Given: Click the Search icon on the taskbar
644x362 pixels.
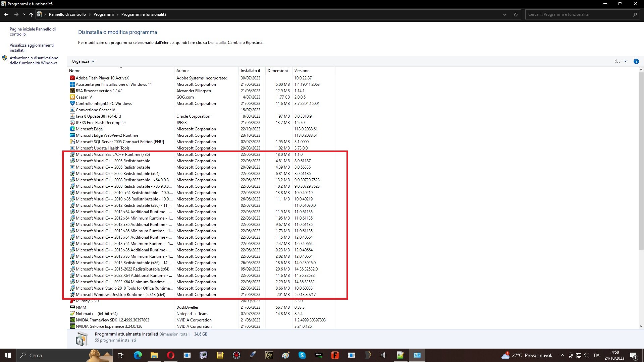Looking at the screenshot, I should [x=22, y=355].
